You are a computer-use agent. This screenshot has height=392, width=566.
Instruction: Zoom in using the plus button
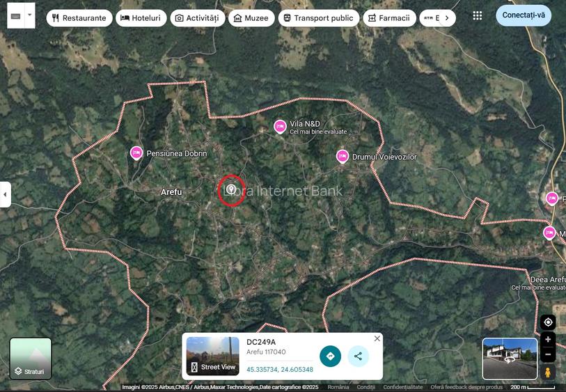point(548,340)
